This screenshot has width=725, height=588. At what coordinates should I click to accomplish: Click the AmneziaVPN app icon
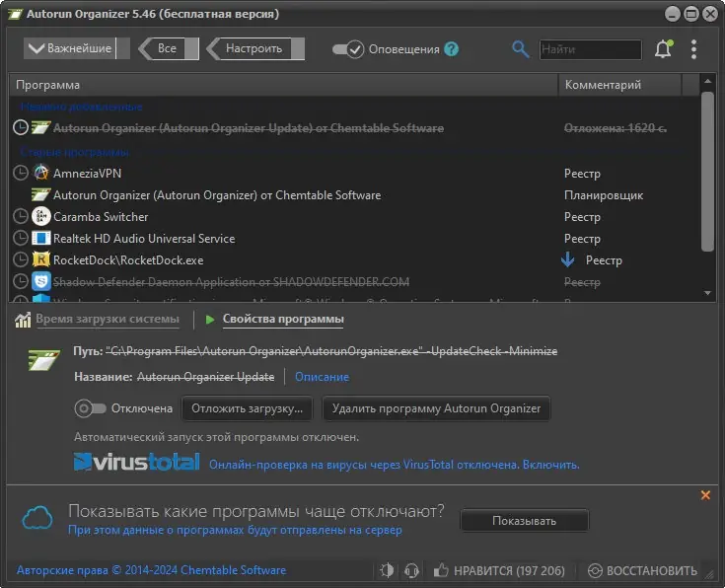41,173
